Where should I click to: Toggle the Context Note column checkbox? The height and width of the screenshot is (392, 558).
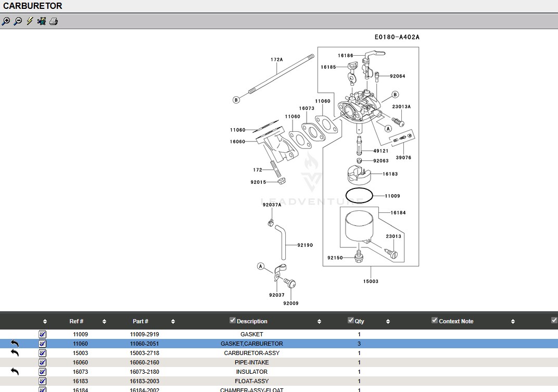(x=435, y=321)
